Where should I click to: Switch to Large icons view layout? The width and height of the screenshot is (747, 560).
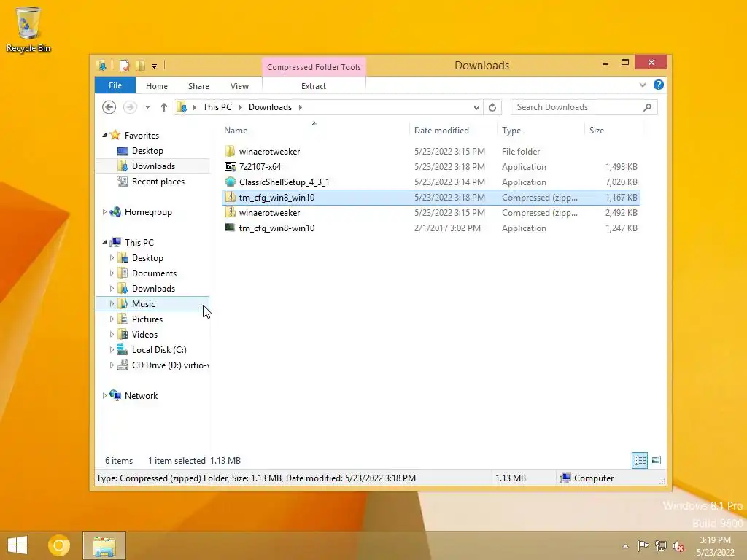[x=656, y=461]
